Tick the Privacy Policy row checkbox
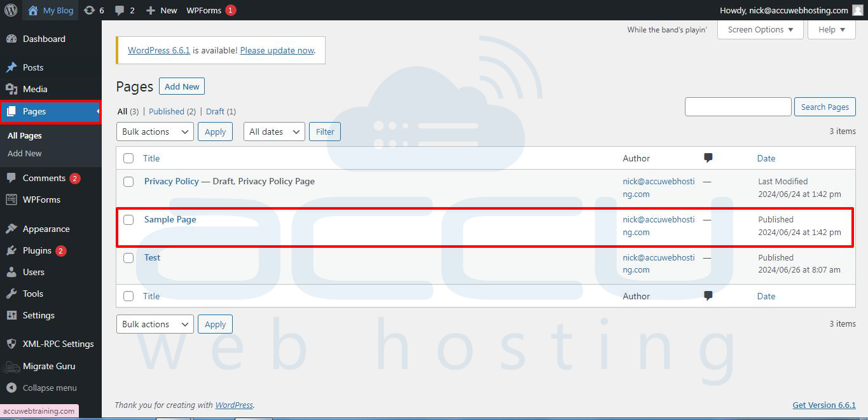 point(128,182)
